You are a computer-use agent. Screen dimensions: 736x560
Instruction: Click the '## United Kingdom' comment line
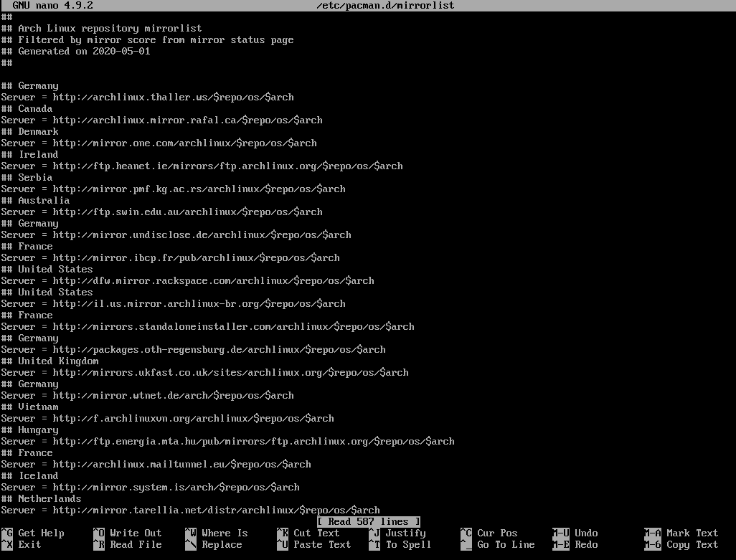pos(49,361)
